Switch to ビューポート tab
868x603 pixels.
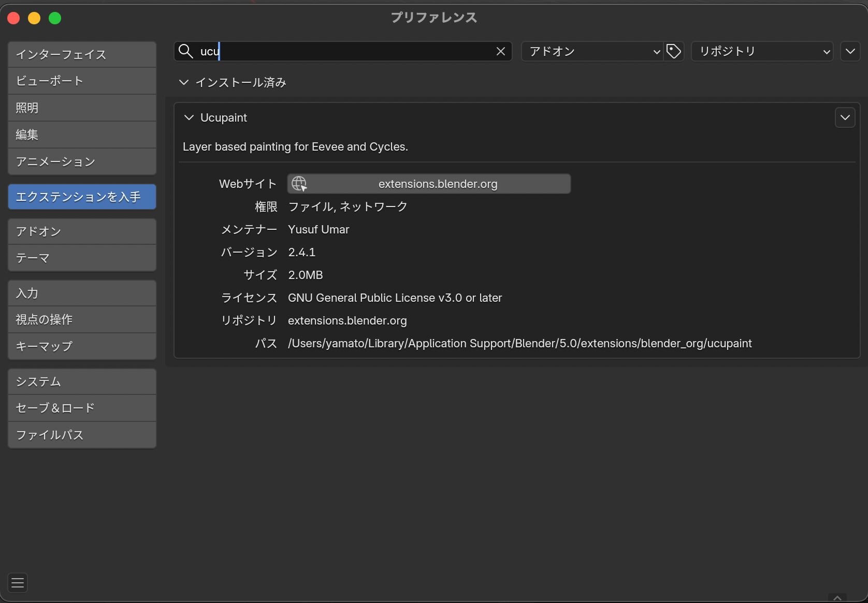click(82, 81)
